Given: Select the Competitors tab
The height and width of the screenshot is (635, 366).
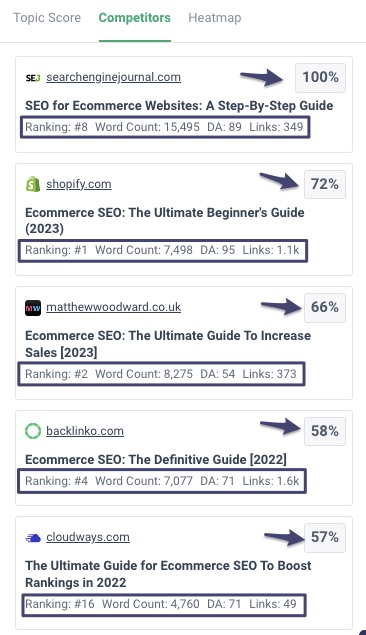Looking at the screenshot, I should [x=134, y=18].
